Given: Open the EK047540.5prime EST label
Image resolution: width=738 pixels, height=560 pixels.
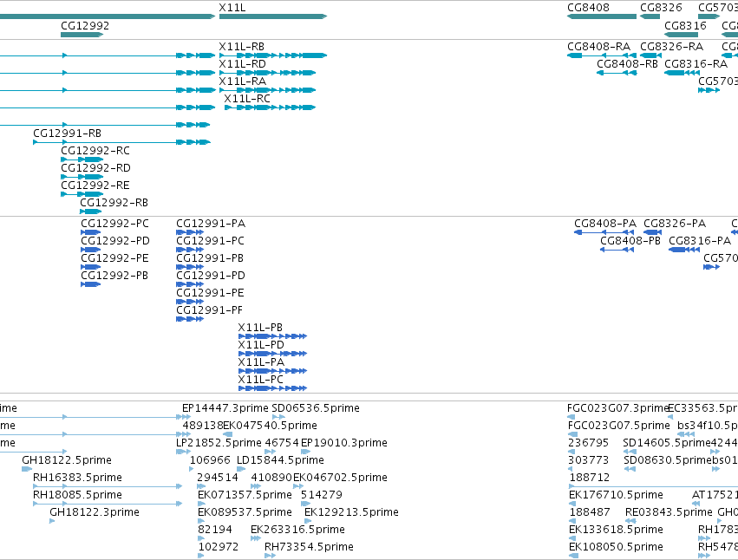Looking at the screenshot, I should 271,426.
